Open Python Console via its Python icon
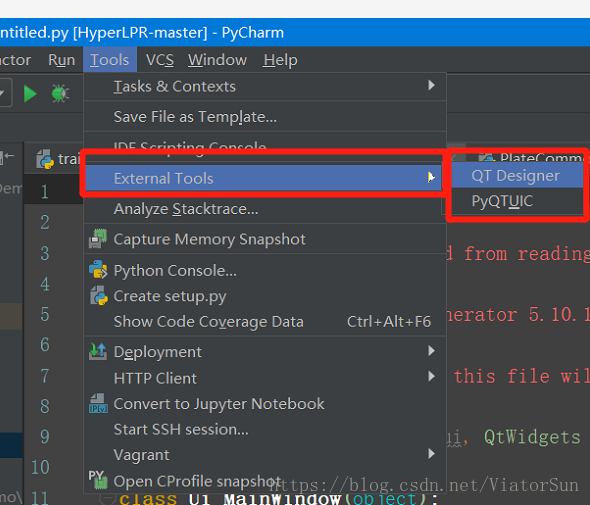590x505 pixels. 98,270
